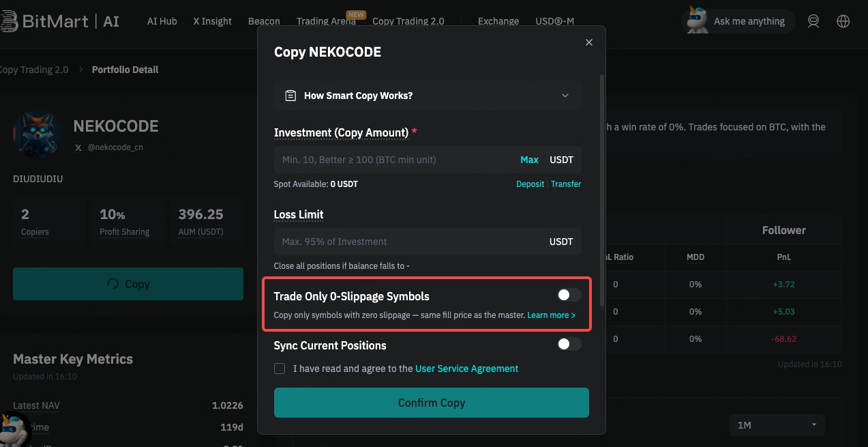Click the Loss Limit label
This screenshot has height=447, width=868.
[x=299, y=214]
